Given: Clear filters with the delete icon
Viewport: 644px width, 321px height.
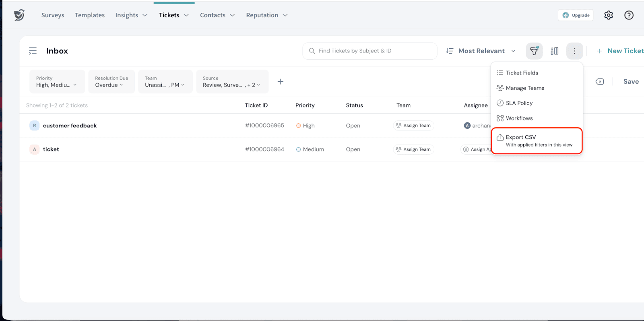Looking at the screenshot, I should click(x=600, y=82).
